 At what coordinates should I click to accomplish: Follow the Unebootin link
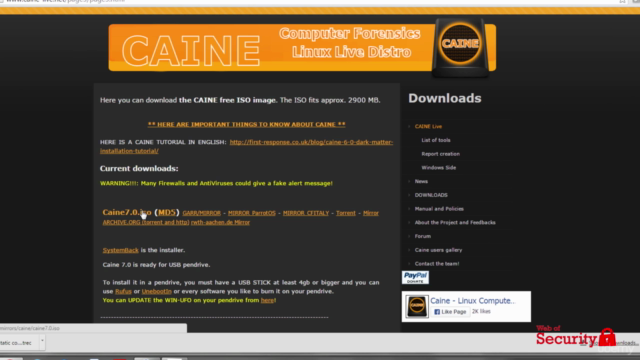click(x=157, y=291)
